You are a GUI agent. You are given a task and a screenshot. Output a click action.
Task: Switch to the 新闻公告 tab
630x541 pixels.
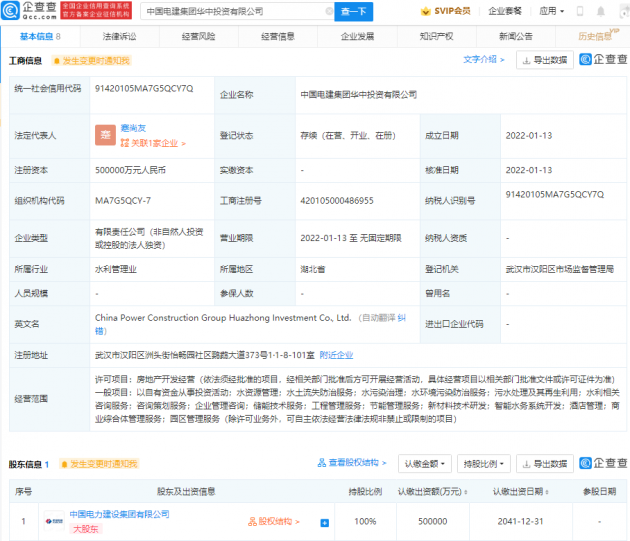(515, 37)
